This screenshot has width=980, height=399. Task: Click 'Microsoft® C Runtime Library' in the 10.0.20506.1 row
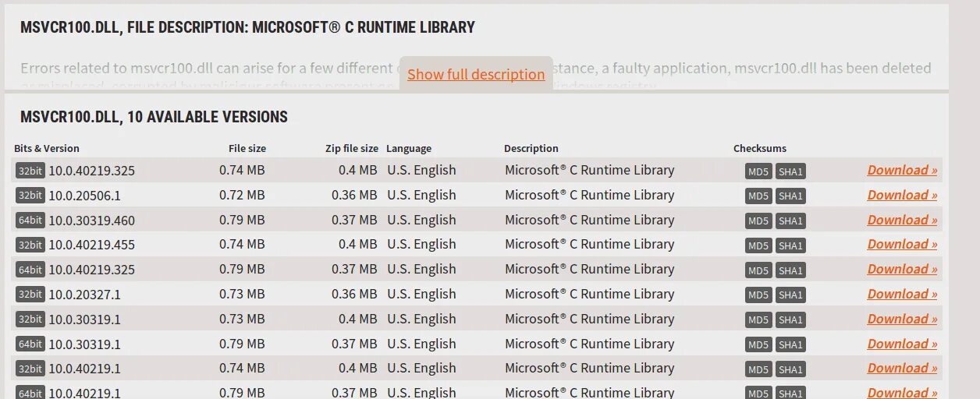pos(589,195)
